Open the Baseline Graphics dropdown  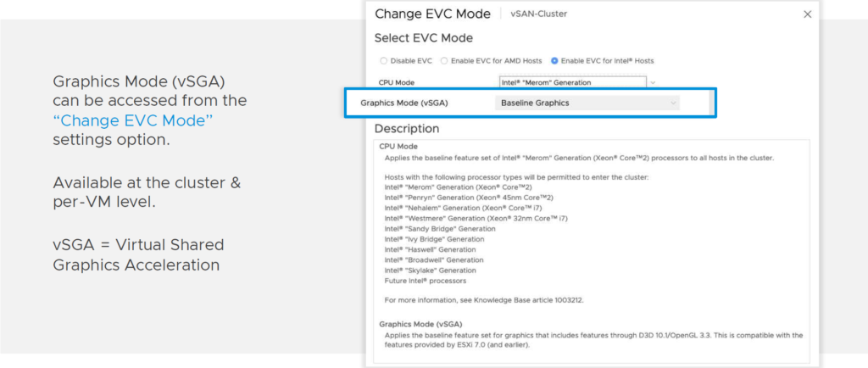coord(587,103)
